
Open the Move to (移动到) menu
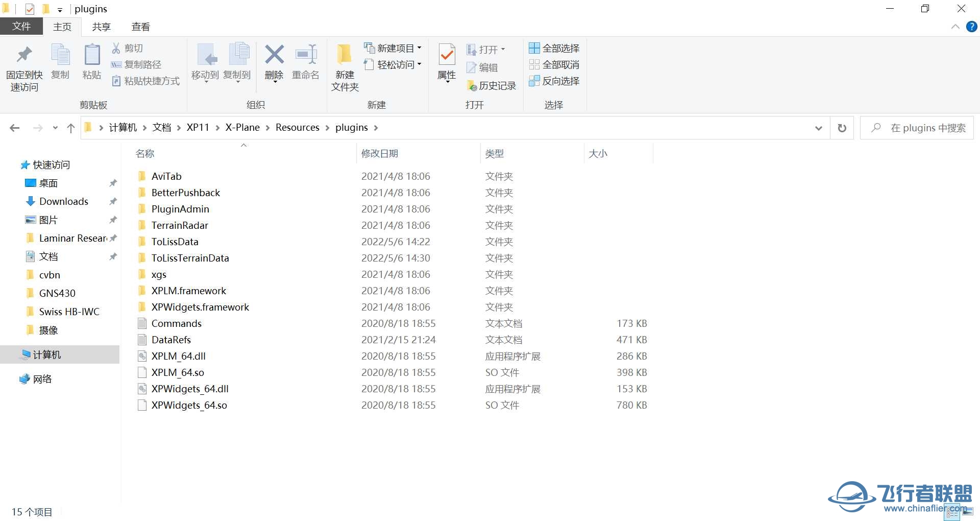click(x=205, y=63)
